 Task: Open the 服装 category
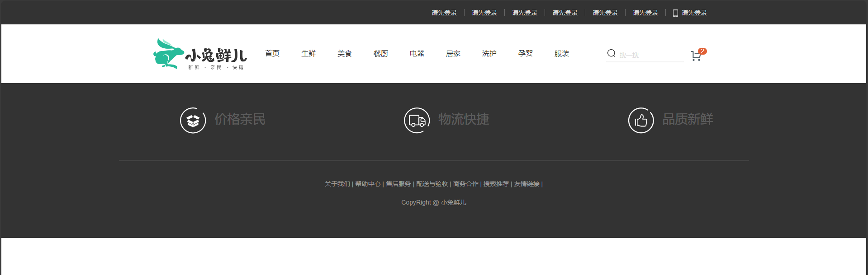click(x=562, y=53)
